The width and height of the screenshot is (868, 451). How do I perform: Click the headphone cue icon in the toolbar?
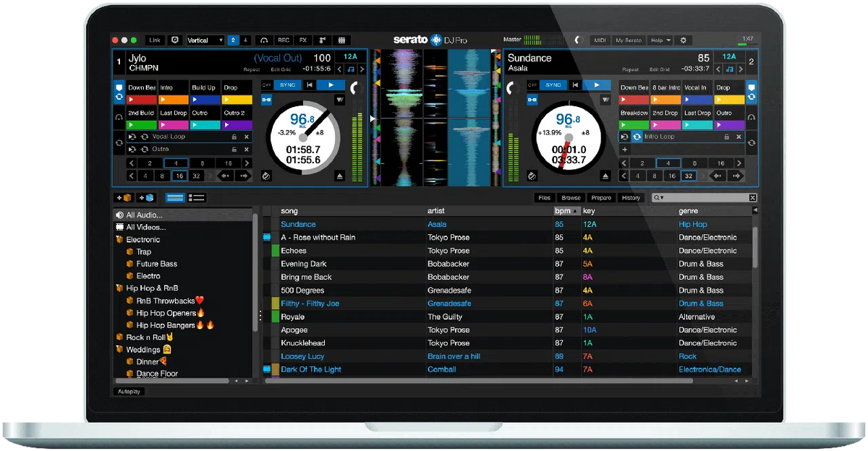(x=264, y=40)
